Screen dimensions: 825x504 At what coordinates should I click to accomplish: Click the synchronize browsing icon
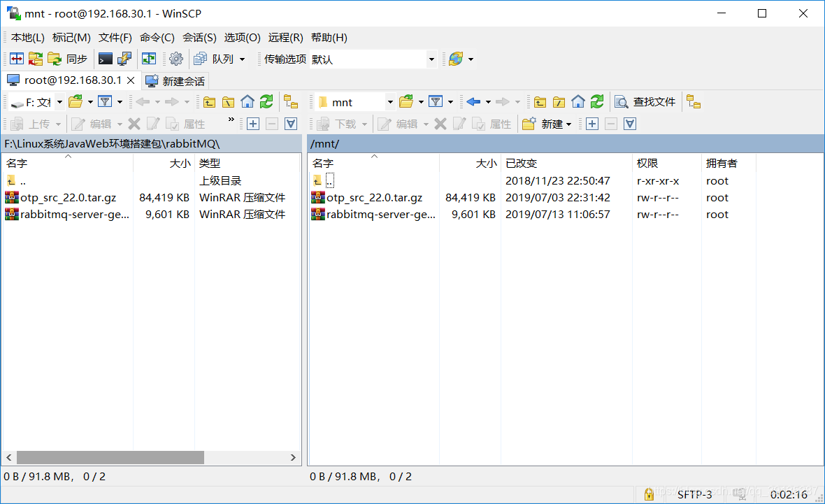tap(149, 59)
